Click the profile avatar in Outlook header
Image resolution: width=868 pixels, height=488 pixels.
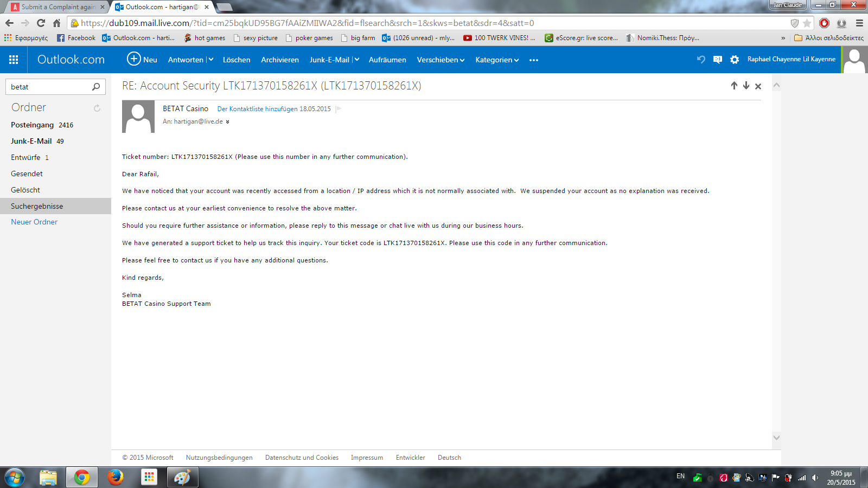(854, 60)
